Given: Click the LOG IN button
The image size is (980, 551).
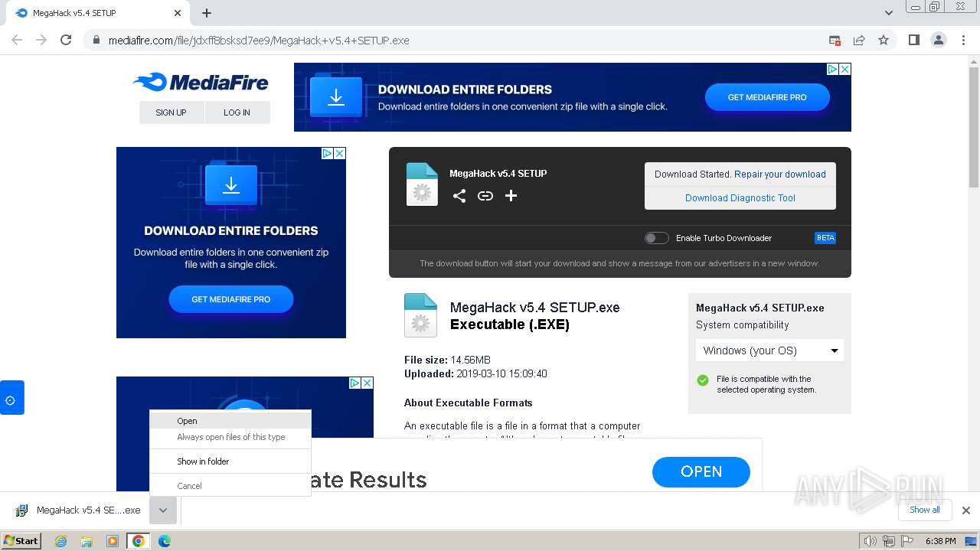Looking at the screenshot, I should 237,112.
